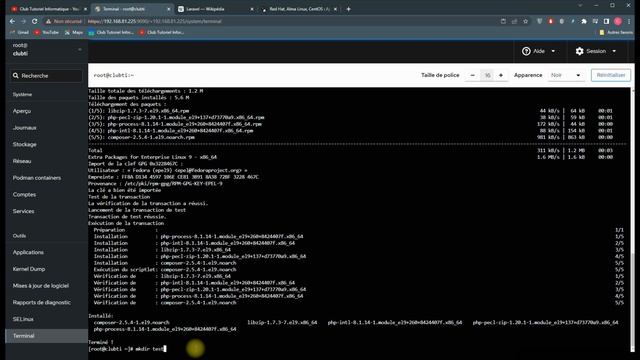Image resolution: width=640 pixels, height=360 pixels.
Task: Click the Aide question mark icon
Action: pyautogui.click(x=526, y=51)
